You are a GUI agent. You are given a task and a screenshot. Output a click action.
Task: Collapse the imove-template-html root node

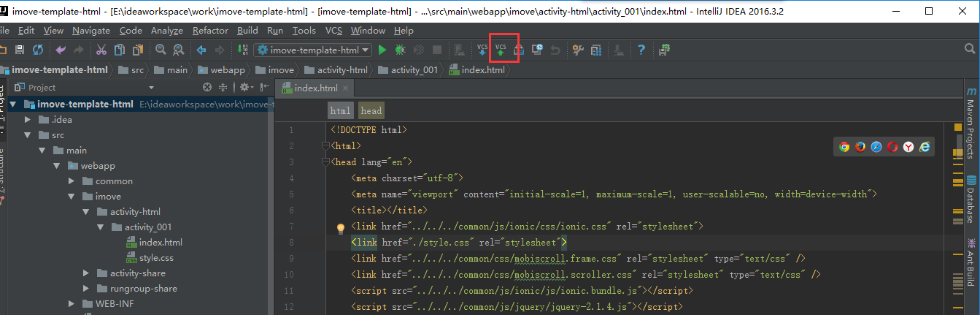pos(13,105)
